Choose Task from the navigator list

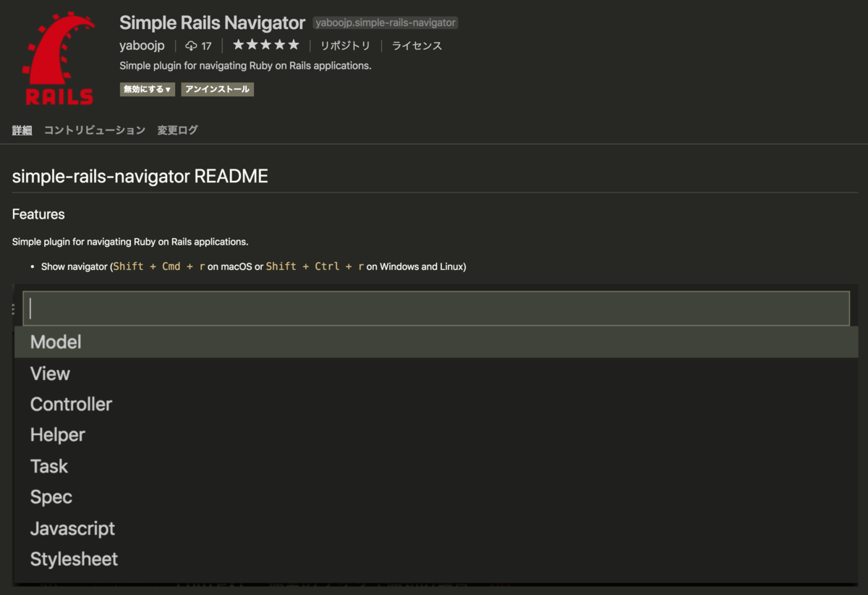[x=436, y=466]
